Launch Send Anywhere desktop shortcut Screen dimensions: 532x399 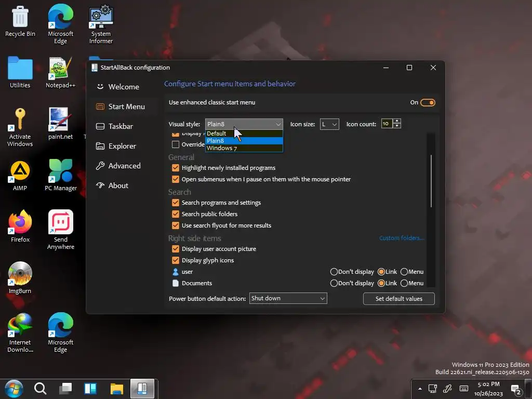[60, 230]
